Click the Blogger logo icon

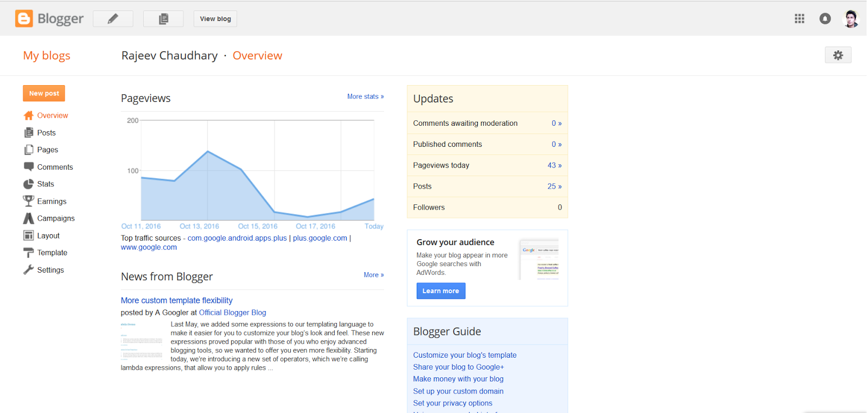click(24, 18)
